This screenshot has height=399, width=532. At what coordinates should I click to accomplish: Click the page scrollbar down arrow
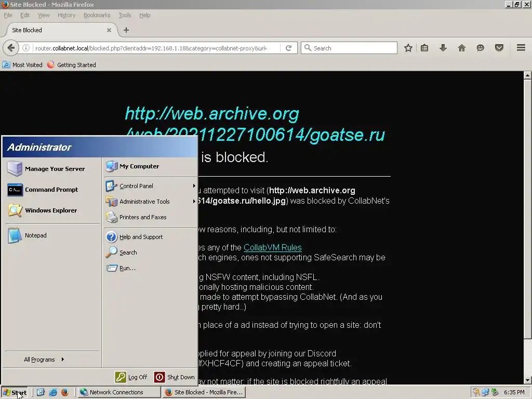(x=527, y=380)
